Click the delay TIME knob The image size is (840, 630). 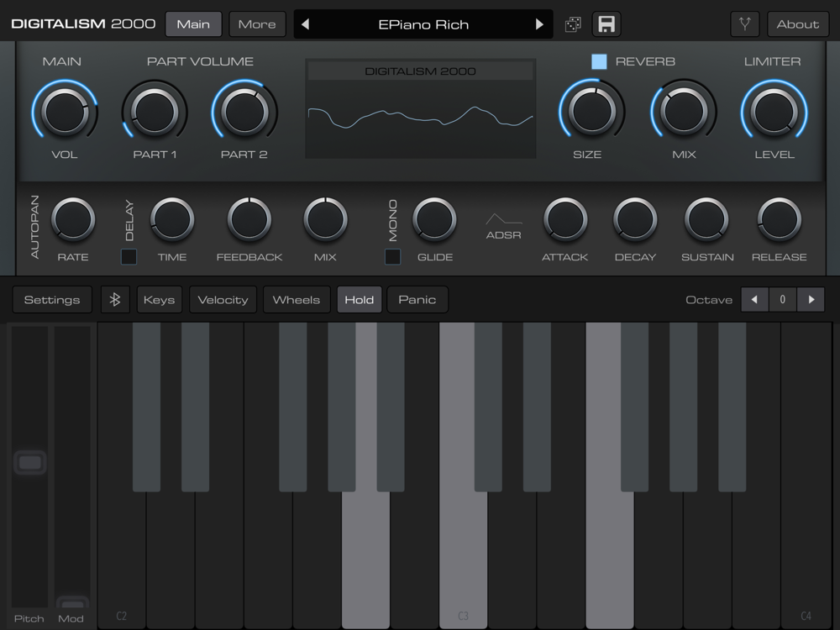pos(172,219)
